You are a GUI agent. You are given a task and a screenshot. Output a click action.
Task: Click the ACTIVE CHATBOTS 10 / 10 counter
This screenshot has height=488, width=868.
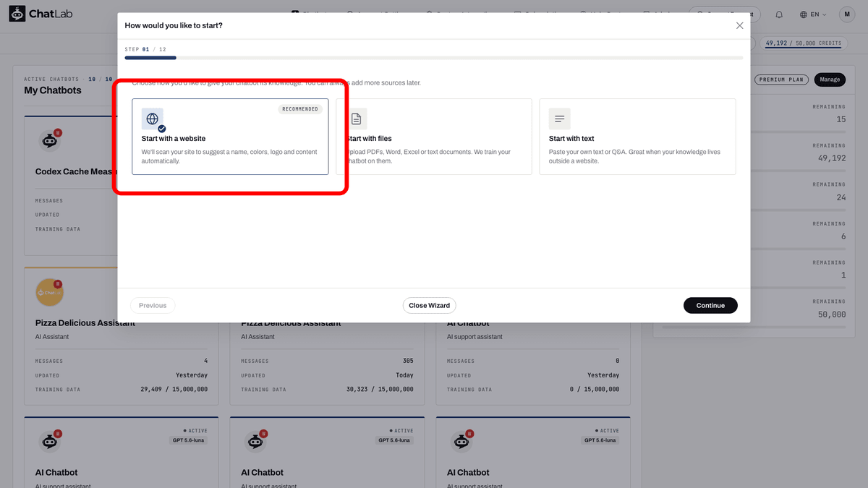click(x=69, y=79)
